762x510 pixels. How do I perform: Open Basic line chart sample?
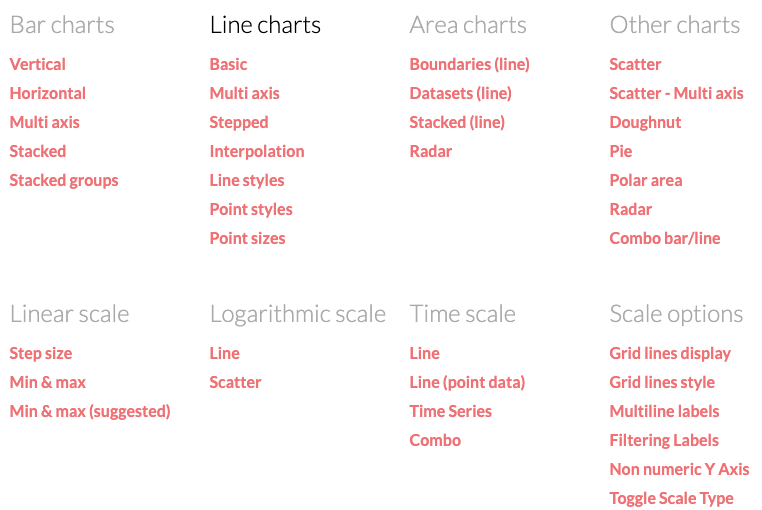click(228, 64)
